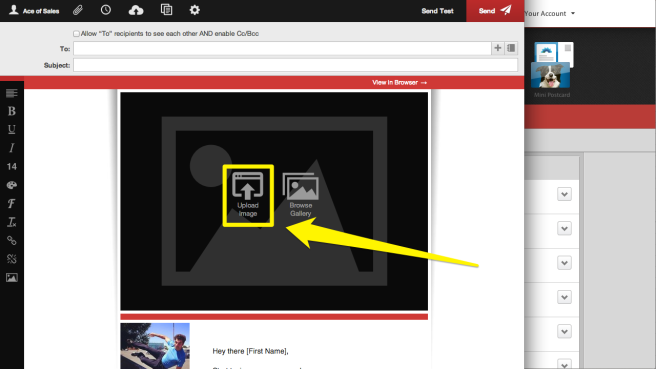Open Your Account dropdown
This screenshot has height=369, width=656.
549,13
